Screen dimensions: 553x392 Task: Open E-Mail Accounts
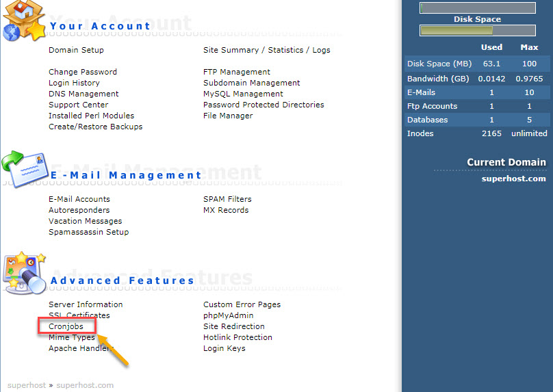[x=79, y=199]
